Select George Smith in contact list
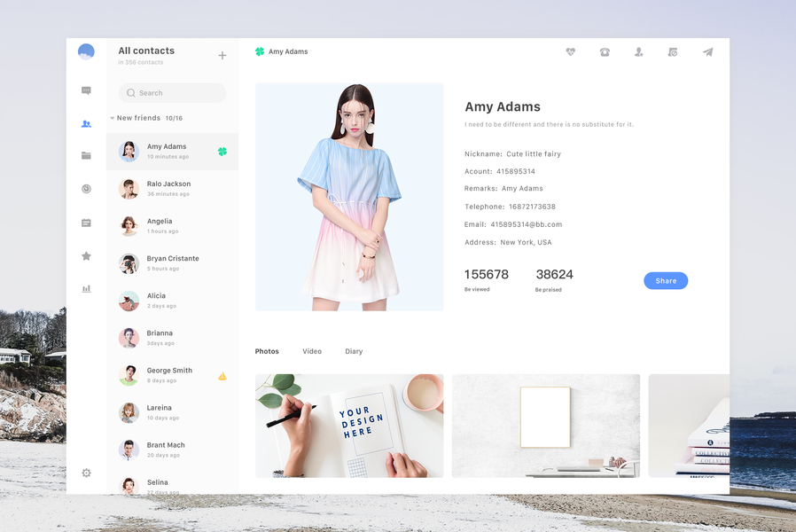The image size is (796, 532). [172, 375]
